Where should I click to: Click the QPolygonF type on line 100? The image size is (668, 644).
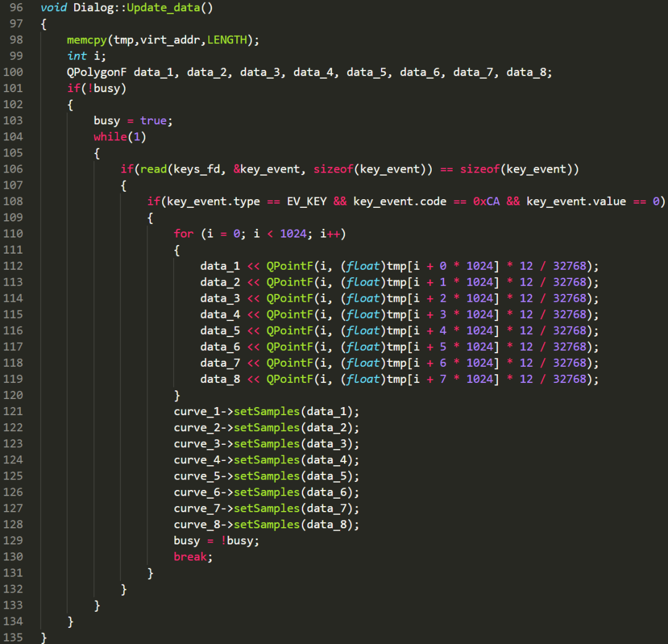(96, 72)
